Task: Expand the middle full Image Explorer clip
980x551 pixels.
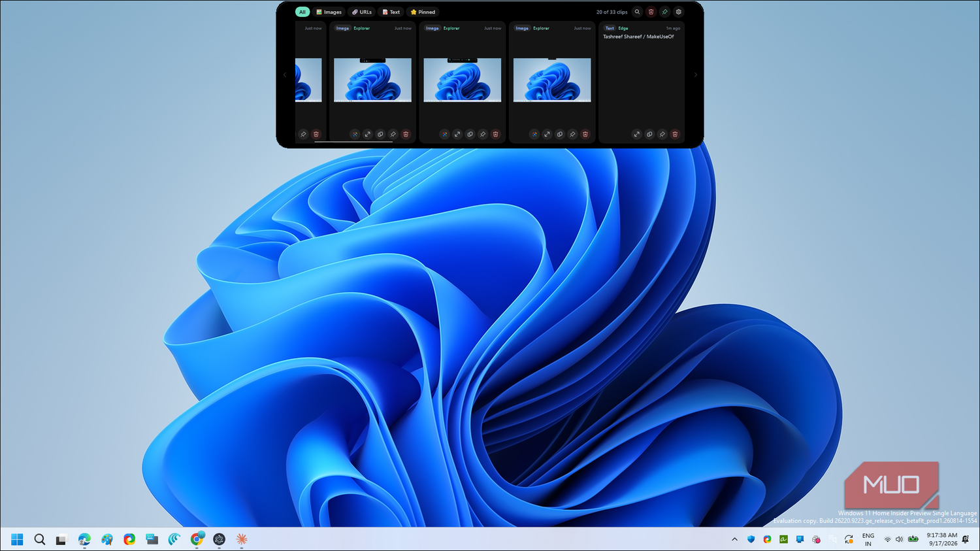Action: tap(457, 134)
